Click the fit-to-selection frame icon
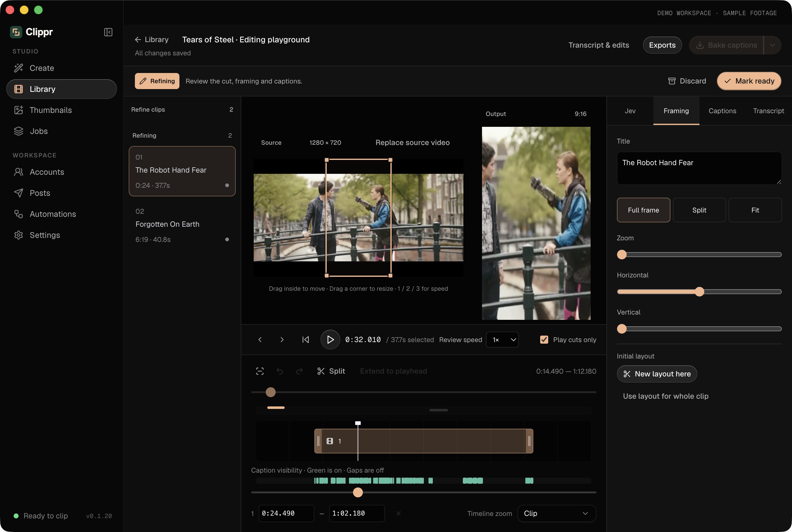 coord(260,371)
